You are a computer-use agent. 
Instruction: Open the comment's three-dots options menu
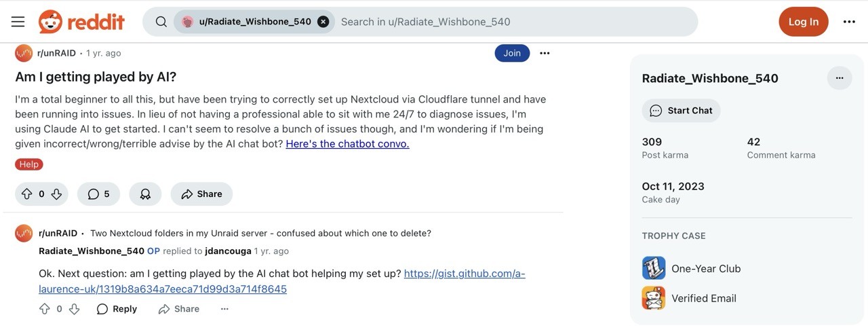(224, 309)
